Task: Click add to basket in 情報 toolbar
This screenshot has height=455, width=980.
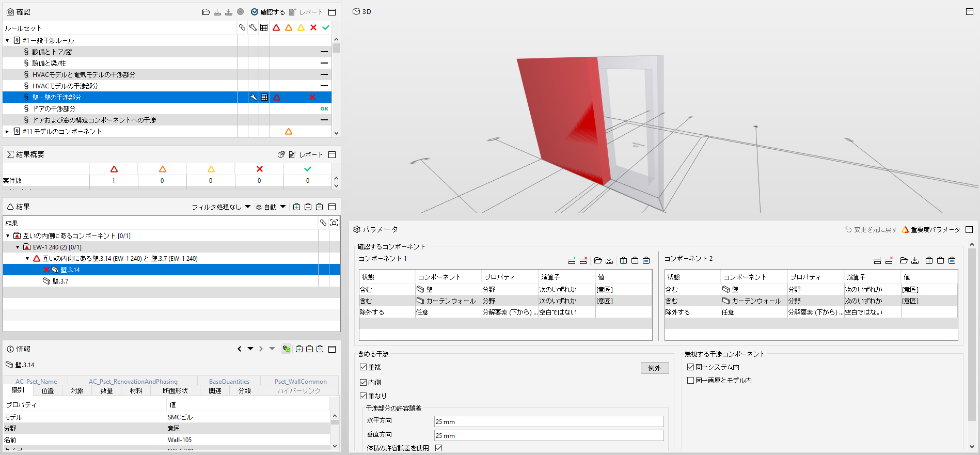Action: [x=299, y=349]
